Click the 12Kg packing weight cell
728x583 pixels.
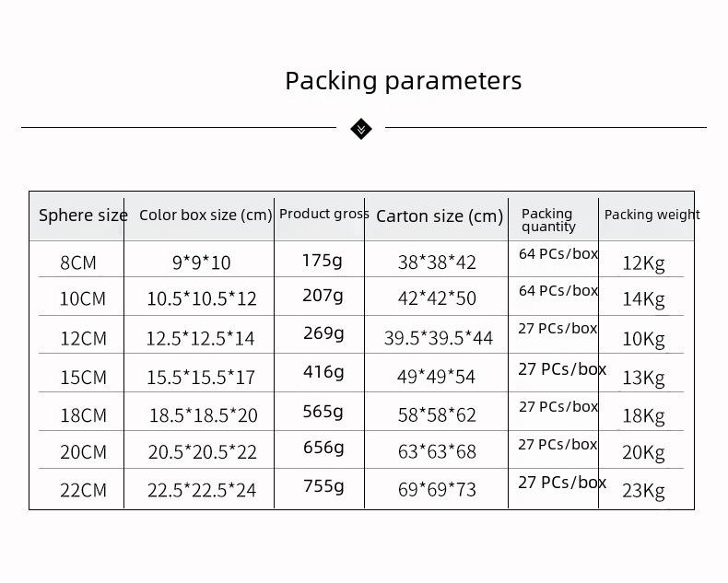[x=643, y=263]
